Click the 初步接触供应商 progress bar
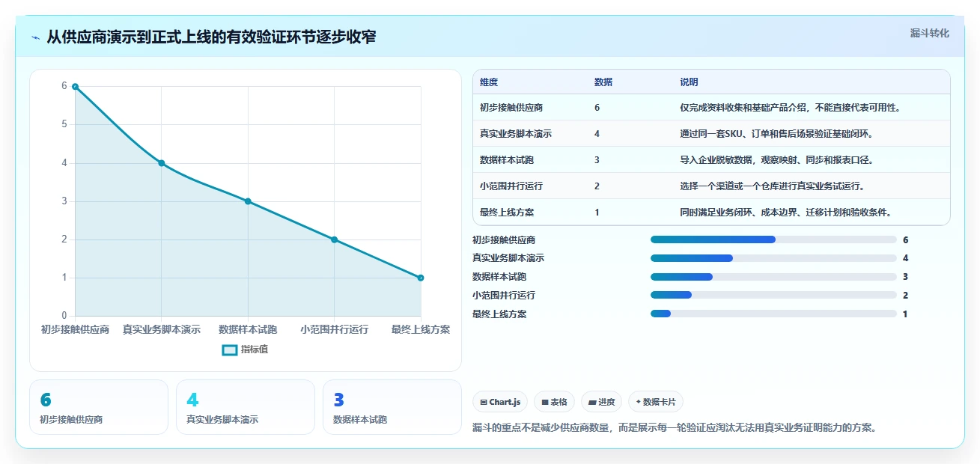Screen dimensions: 980x464 773,239
